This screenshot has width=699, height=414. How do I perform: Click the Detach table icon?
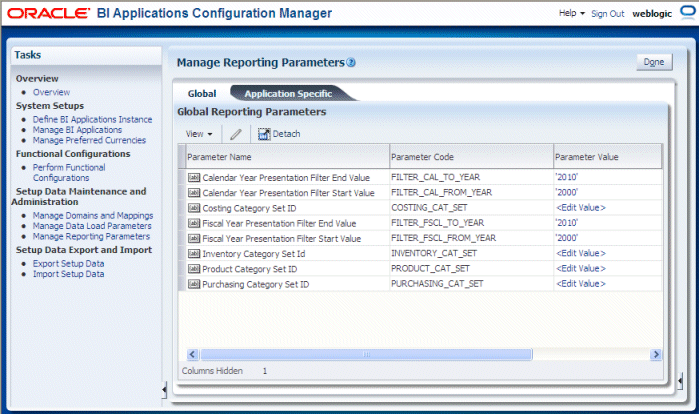click(x=264, y=134)
